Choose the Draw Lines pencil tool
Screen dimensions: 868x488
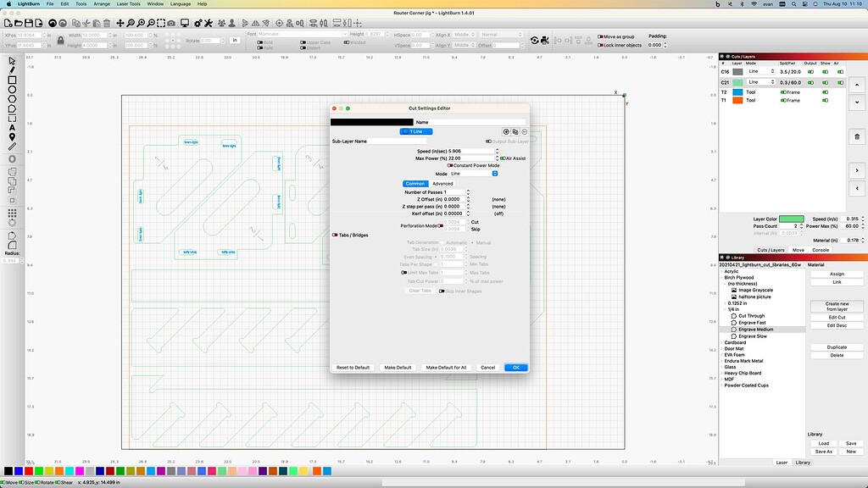[12, 70]
